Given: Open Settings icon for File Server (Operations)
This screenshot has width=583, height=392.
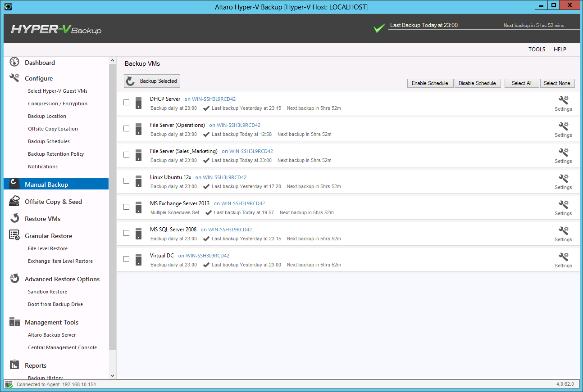Looking at the screenshot, I should (563, 126).
